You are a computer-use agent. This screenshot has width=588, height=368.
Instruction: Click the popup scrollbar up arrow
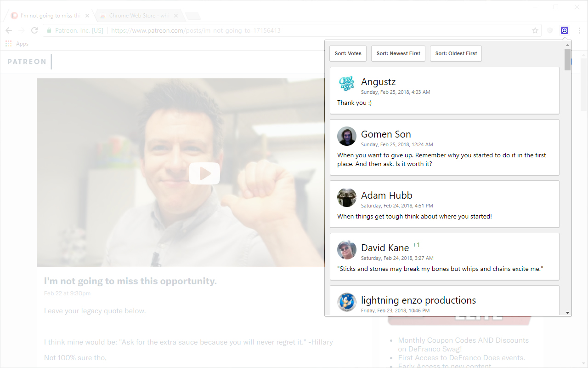click(x=568, y=45)
